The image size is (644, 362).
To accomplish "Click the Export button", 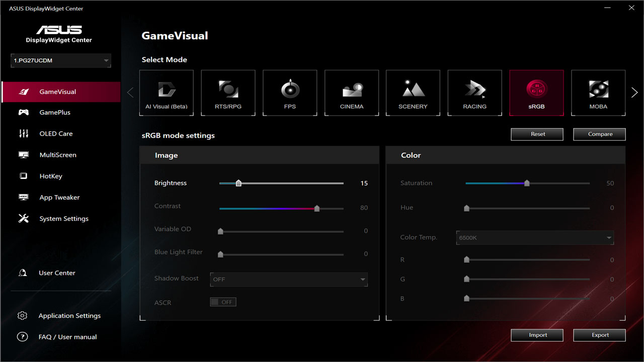I will [600, 335].
